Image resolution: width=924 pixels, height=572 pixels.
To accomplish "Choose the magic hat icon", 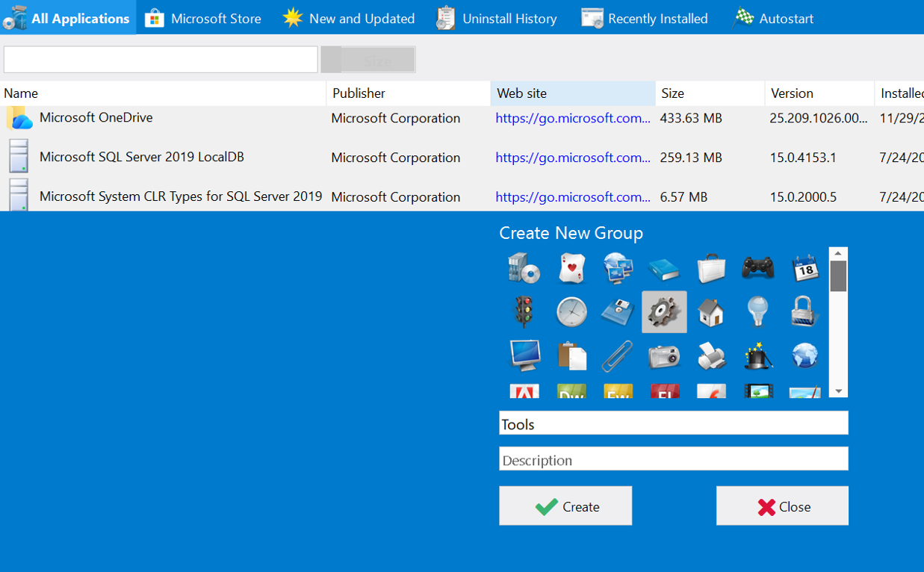I will pyautogui.click(x=757, y=356).
